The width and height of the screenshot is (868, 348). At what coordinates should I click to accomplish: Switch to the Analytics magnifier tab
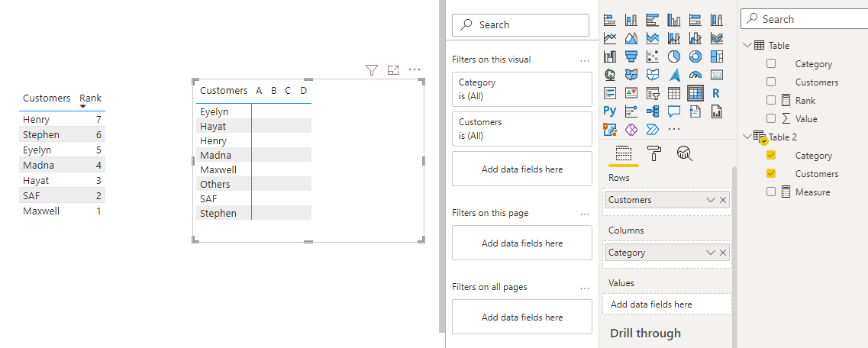pos(685,153)
